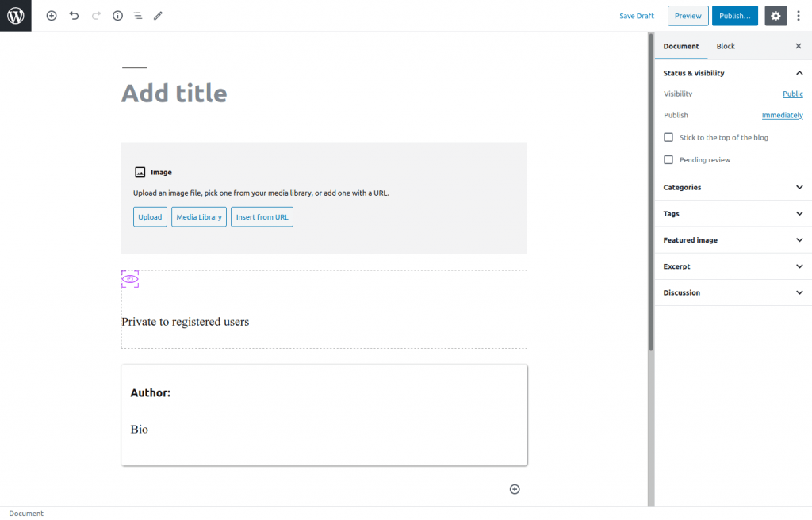Open the block navigation list icon

pos(138,16)
